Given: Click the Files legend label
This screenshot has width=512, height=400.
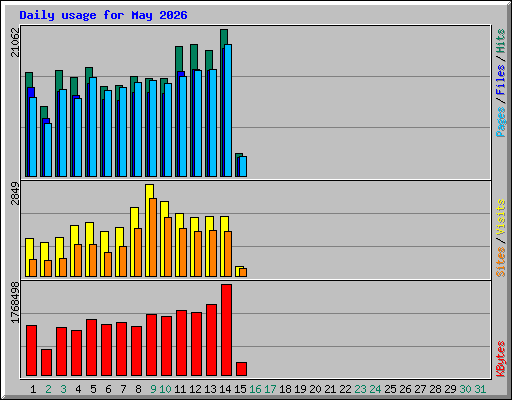Looking at the screenshot, I should click(501, 80).
